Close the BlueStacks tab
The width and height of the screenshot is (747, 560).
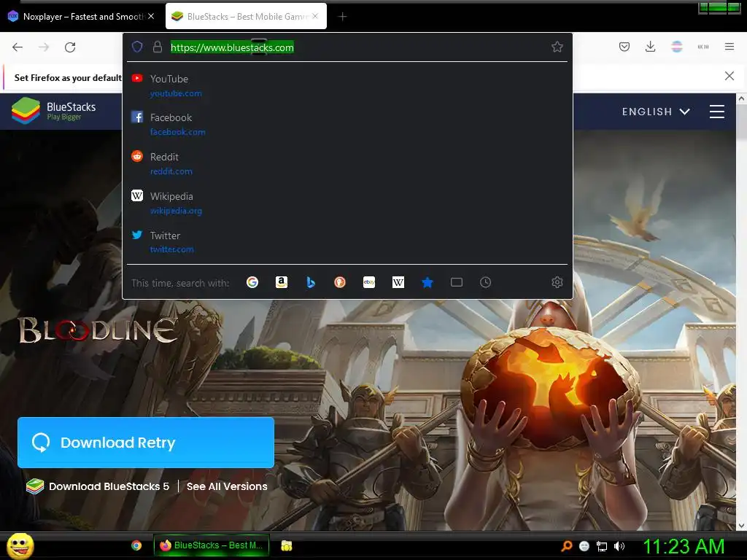[x=315, y=16]
